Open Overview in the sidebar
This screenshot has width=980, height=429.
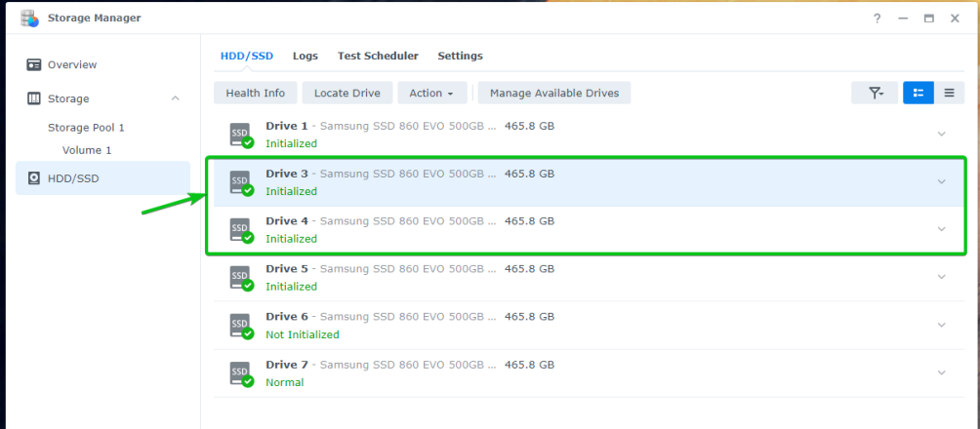pyautogui.click(x=72, y=65)
